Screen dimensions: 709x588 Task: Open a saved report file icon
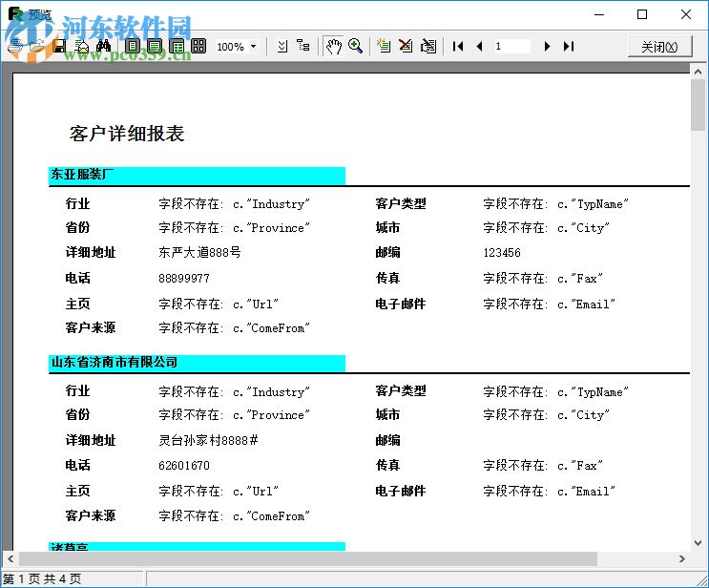[38, 46]
